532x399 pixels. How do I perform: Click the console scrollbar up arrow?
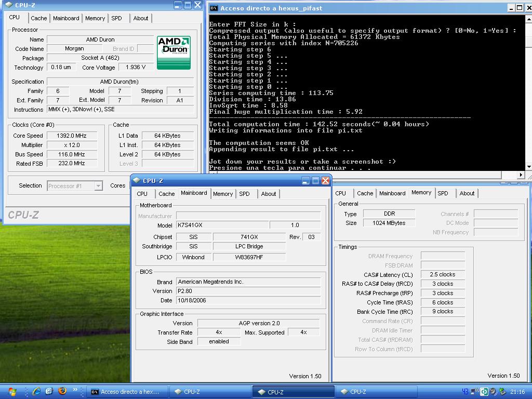coord(528,19)
